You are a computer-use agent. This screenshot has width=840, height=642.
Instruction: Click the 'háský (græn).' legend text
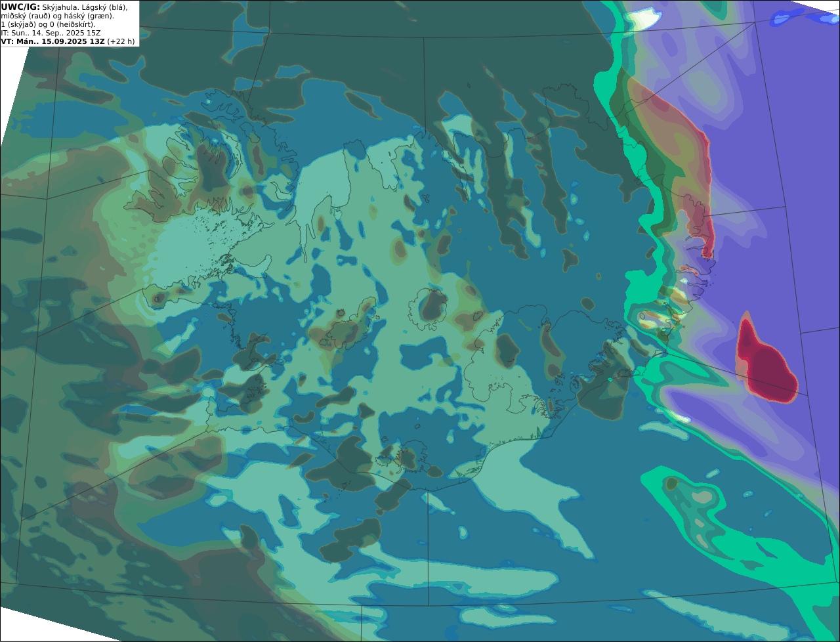[88, 16]
